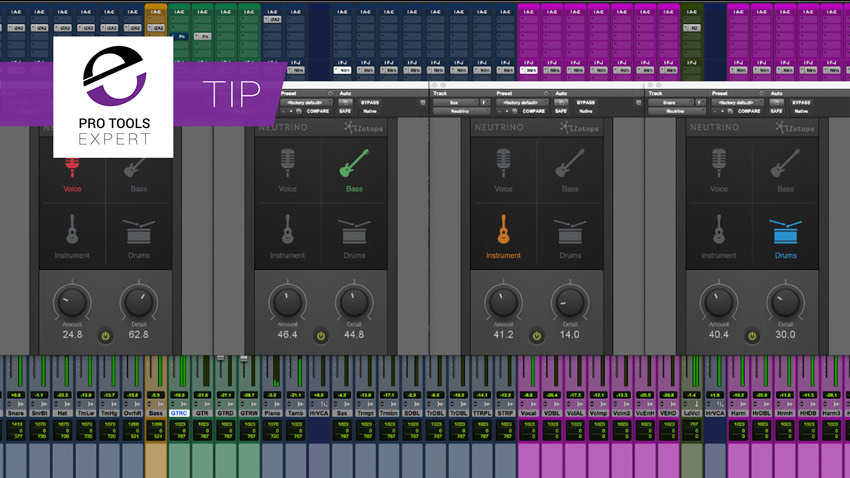
Task: Select the Sax track name in mixer
Action: [342, 413]
